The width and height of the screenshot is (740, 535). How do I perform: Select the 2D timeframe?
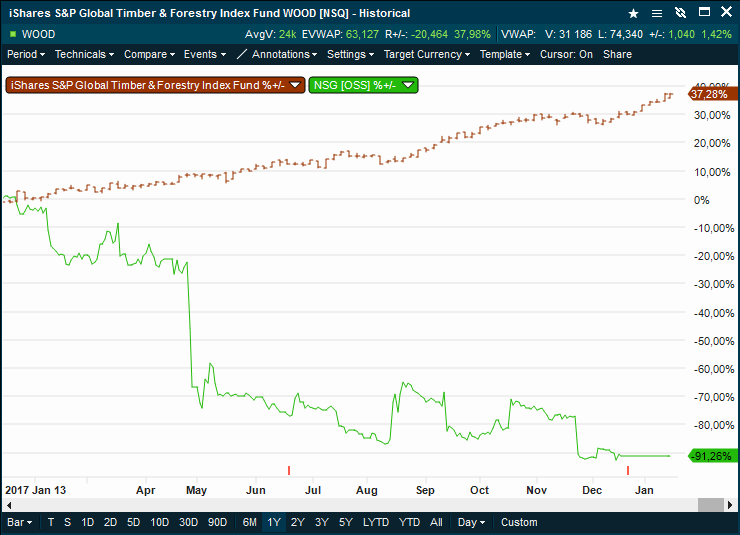click(110, 522)
